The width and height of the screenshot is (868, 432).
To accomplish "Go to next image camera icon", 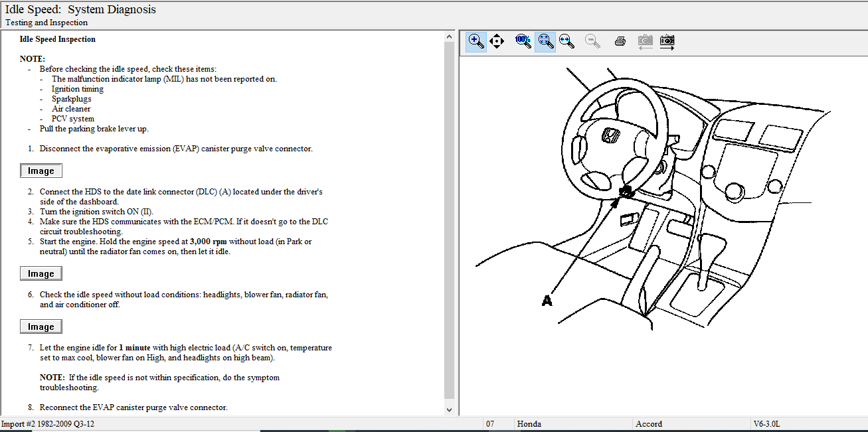I will click(667, 42).
